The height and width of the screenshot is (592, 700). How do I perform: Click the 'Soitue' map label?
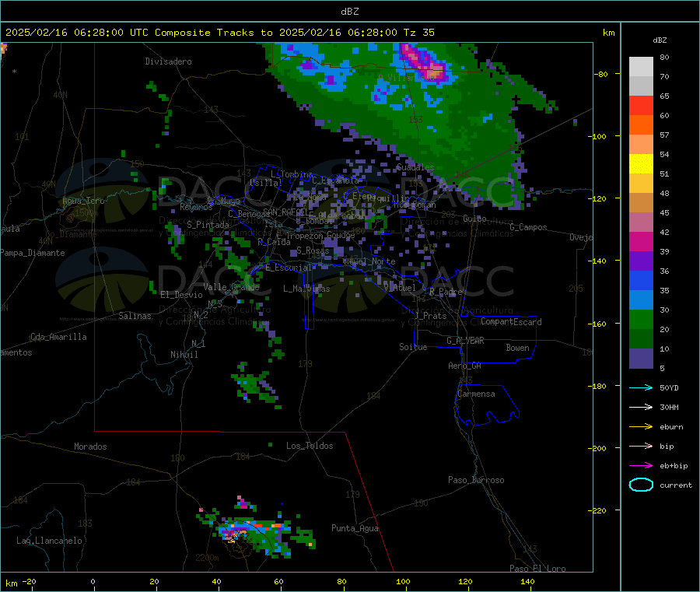point(413,347)
